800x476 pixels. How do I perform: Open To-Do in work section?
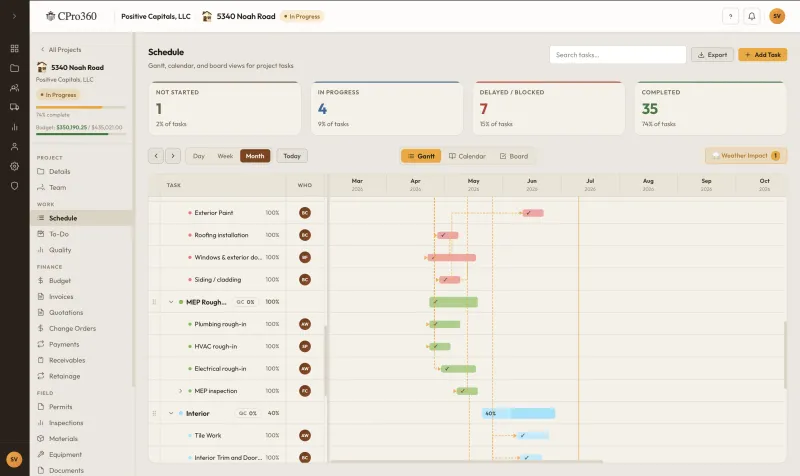pyautogui.click(x=59, y=234)
